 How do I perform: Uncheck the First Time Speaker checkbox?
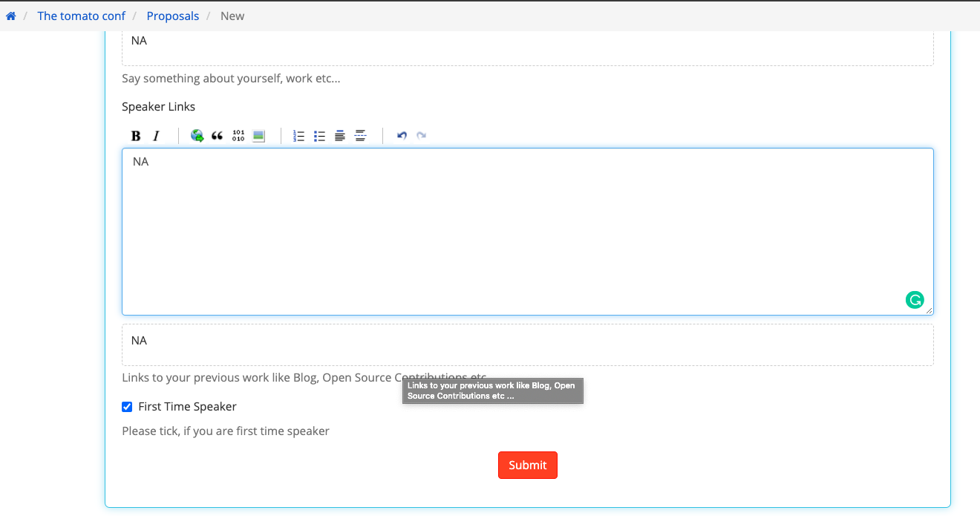pyautogui.click(x=127, y=407)
